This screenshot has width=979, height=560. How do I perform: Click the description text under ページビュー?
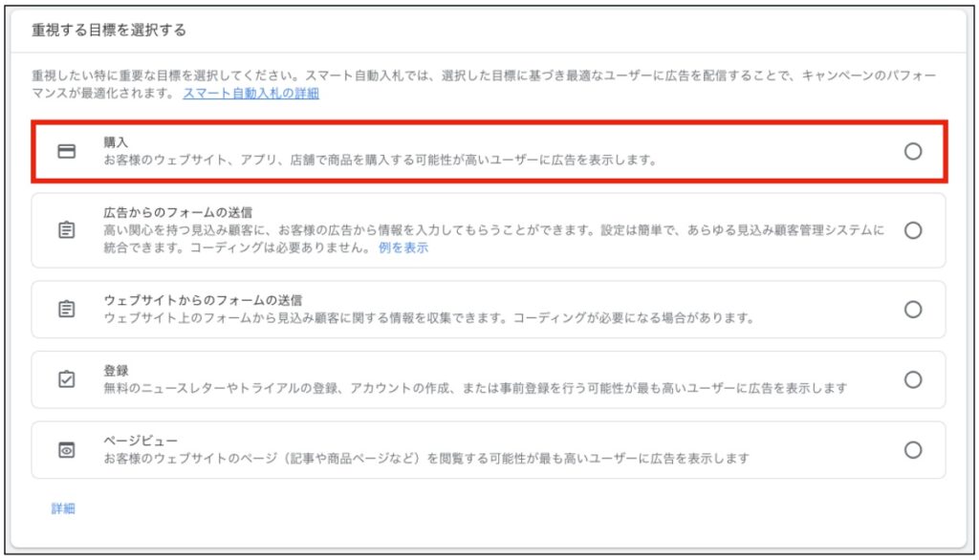coord(425,459)
